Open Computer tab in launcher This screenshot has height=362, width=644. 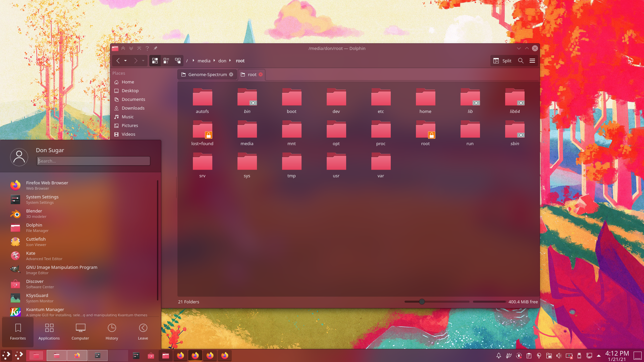(x=80, y=332)
